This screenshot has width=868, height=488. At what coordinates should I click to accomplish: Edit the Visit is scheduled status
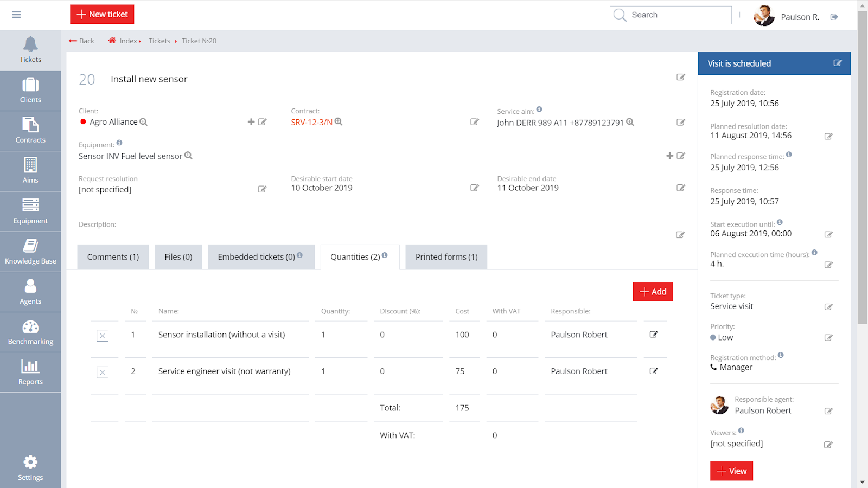pyautogui.click(x=838, y=63)
